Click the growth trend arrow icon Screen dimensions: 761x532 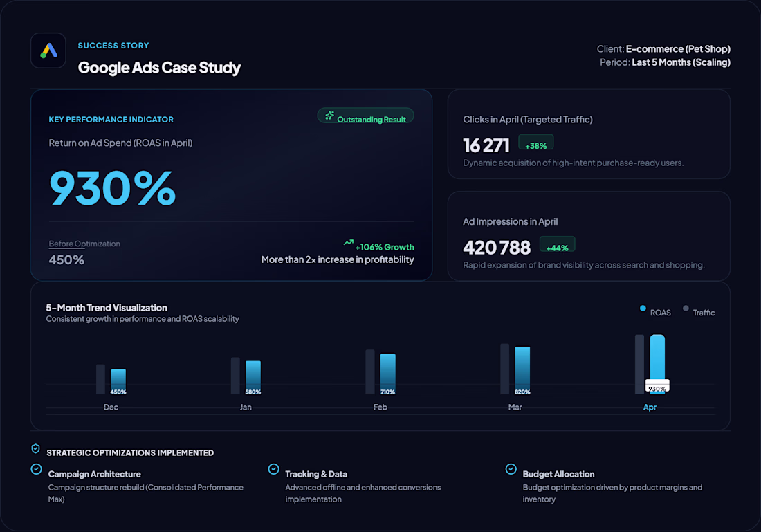tap(348, 242)
